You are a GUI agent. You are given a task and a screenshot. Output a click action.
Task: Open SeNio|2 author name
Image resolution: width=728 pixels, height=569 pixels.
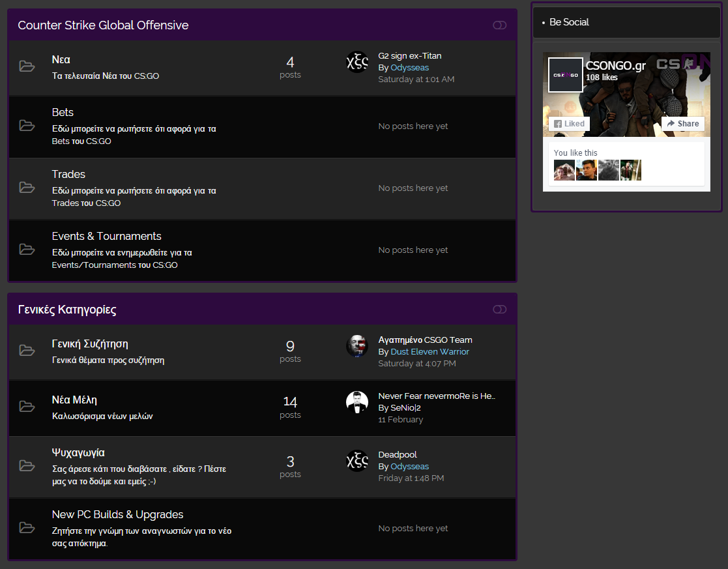click(x=405, y=408)
